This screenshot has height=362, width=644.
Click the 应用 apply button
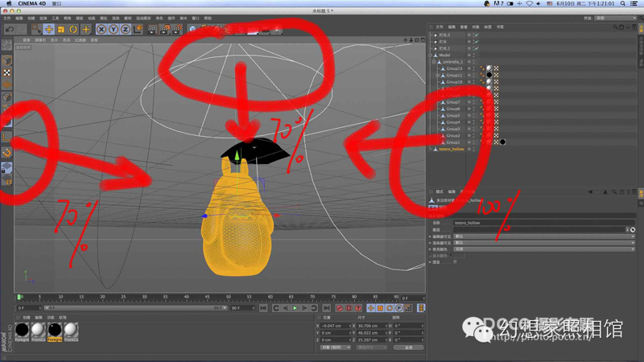click(x=409, y=348)
